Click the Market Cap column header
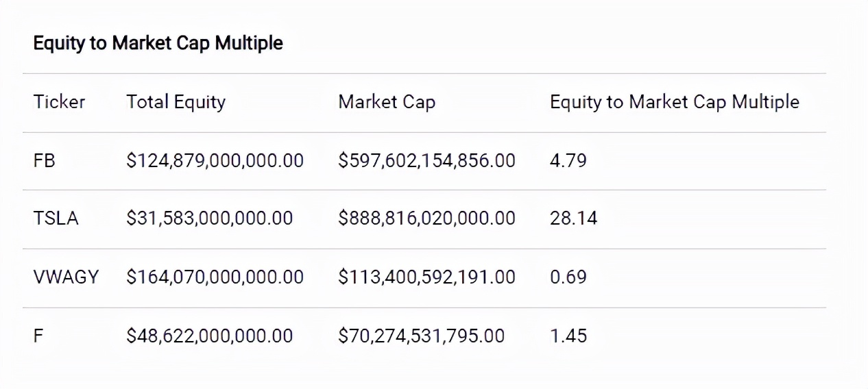The height and width of the screenshot is (389, 868). coord(387,102)
